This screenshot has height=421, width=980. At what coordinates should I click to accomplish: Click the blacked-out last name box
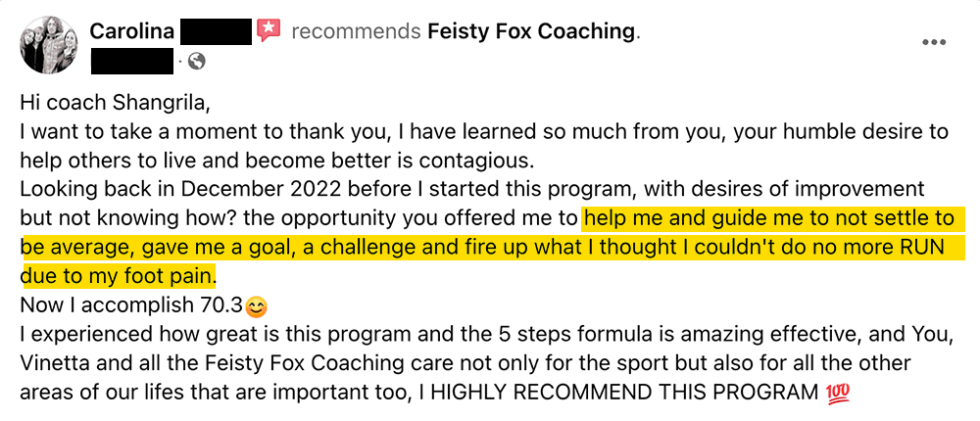click(x=217, y=31)
